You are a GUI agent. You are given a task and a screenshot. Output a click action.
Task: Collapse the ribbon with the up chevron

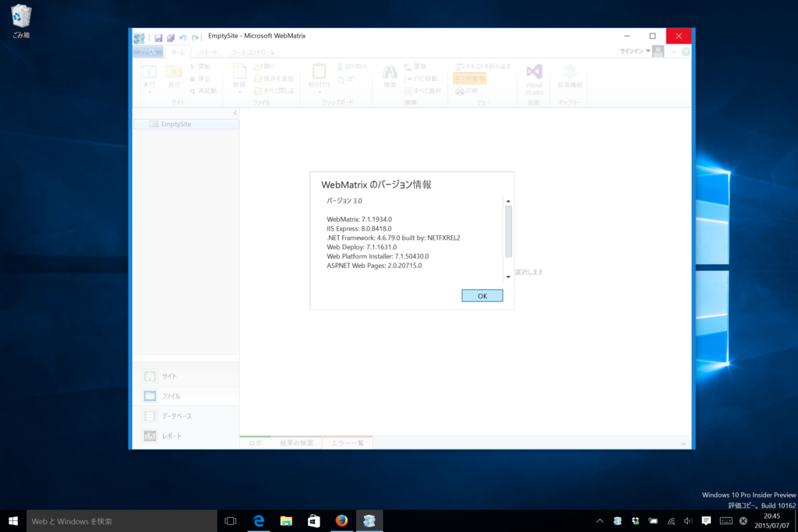tap(673, 52)
